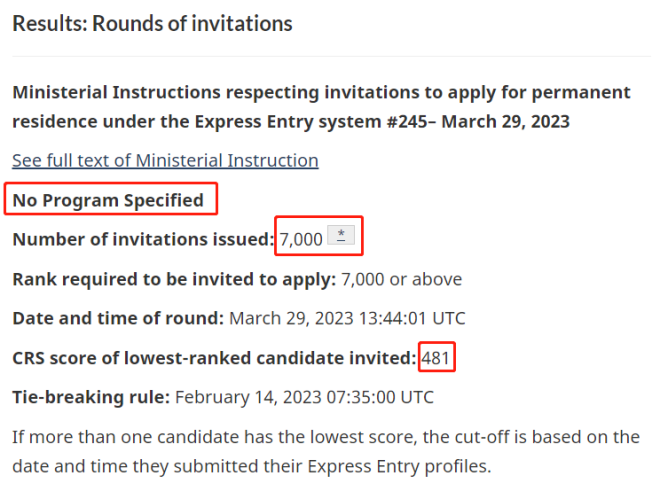Select the 'February 14, 2023 07:35:00 UTC' value

tap(304, 397)
